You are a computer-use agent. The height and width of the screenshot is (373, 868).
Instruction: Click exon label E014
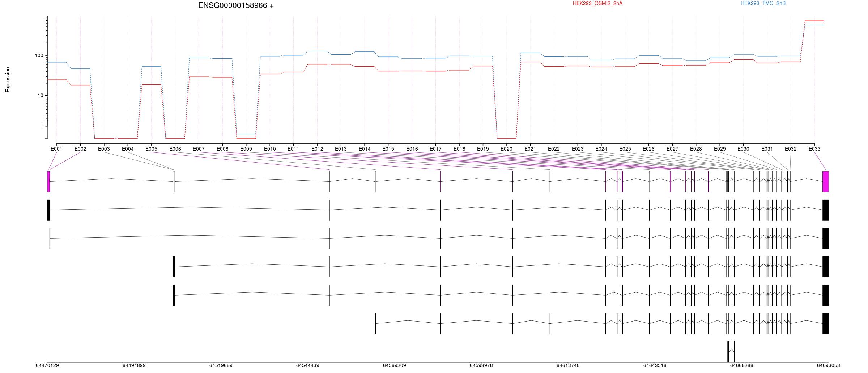[x=365, y=149]
